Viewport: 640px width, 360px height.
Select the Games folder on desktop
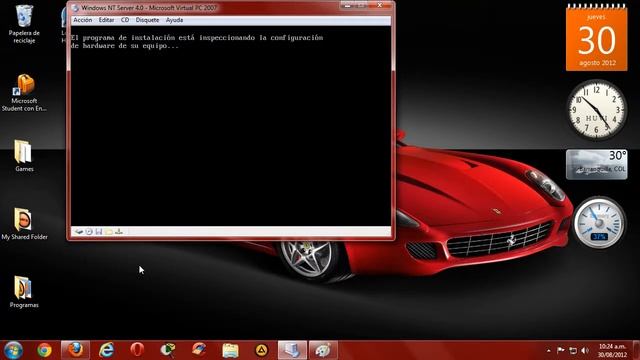click(24, 155)
